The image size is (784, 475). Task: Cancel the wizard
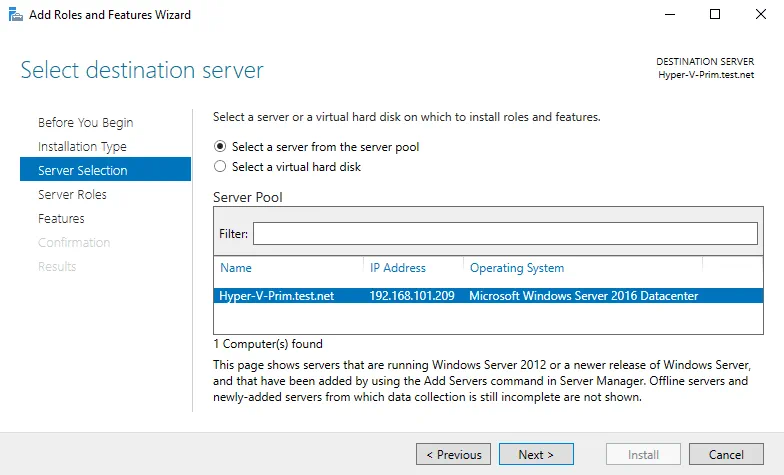pyautogui.click(x=726, y=455)
